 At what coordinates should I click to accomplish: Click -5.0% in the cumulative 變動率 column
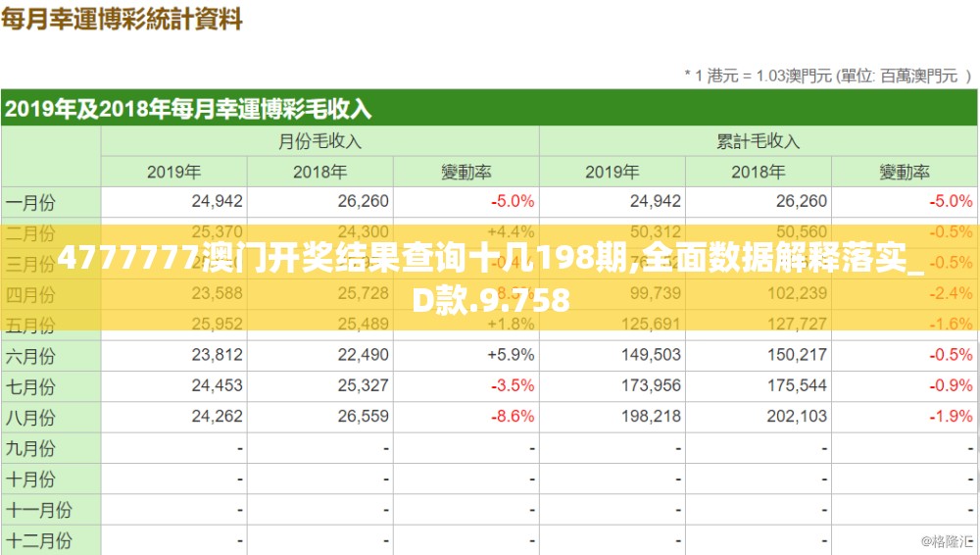point(951,201)
